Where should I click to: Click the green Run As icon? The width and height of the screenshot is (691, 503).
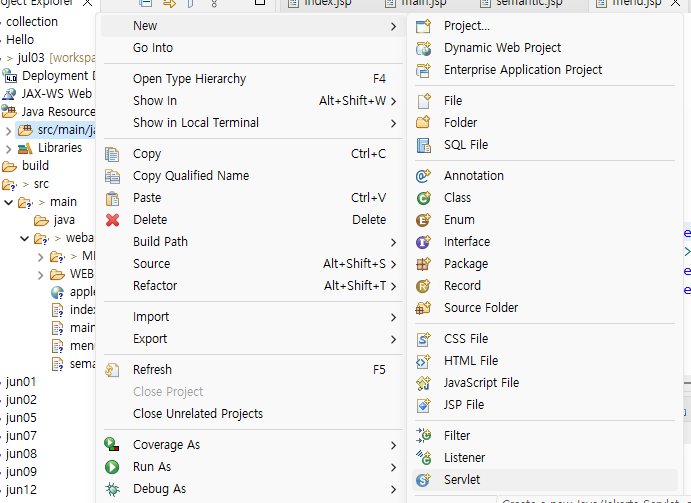coord(112,467)
